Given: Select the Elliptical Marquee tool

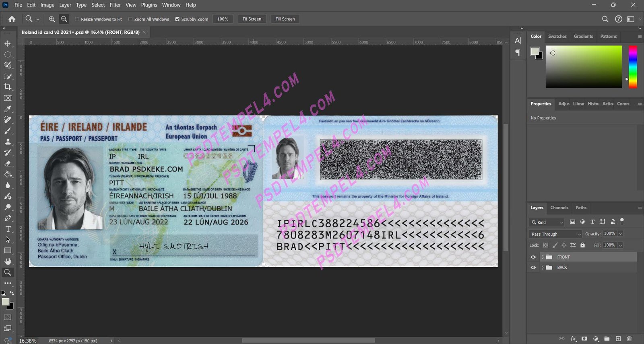Looking at the screenshot, I should coord(8,54).
